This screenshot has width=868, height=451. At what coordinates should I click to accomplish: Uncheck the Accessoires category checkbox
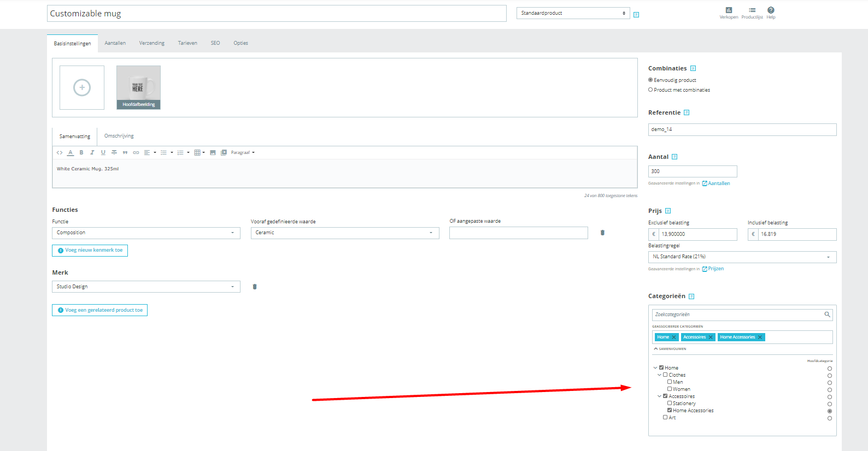(665, 396)
